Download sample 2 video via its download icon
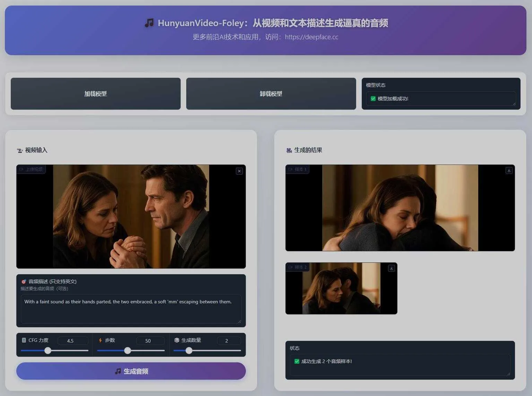 (x=392, y=268)
